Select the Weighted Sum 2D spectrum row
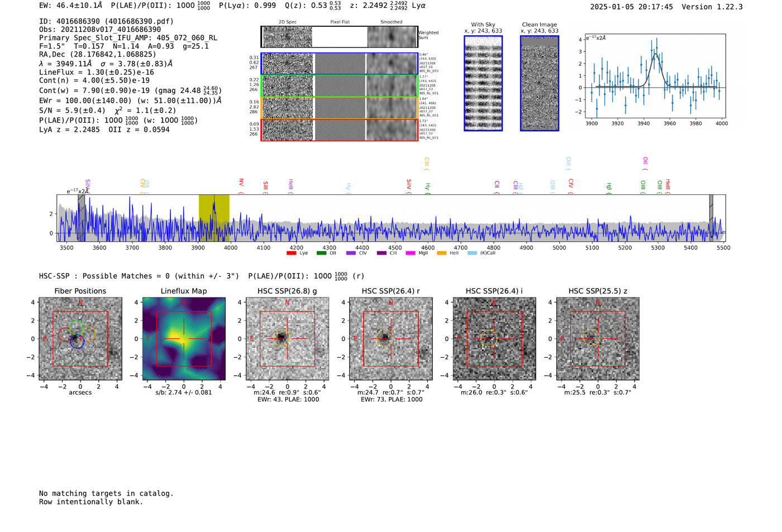 click(x=339, y=37)
